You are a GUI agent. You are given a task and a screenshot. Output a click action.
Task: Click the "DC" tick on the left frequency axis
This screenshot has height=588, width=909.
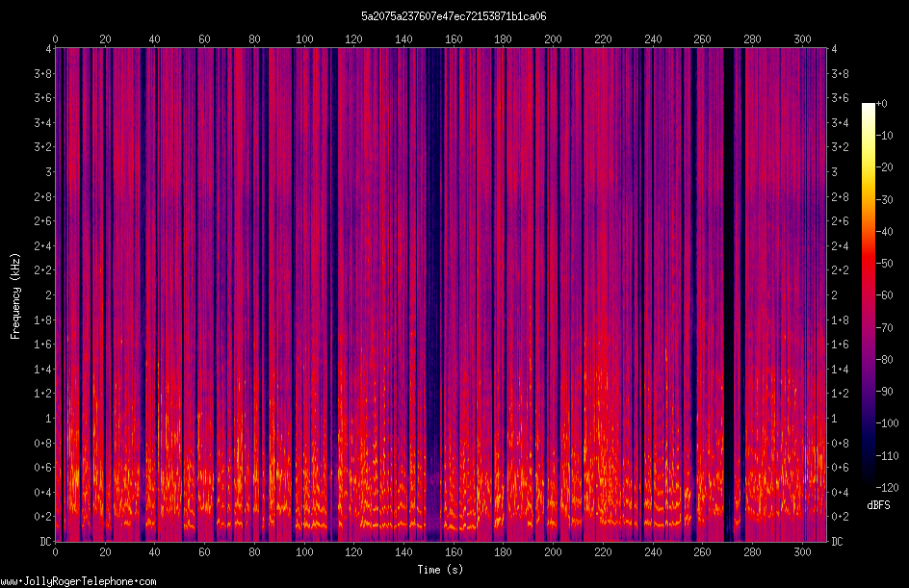(x=45, y=541)
